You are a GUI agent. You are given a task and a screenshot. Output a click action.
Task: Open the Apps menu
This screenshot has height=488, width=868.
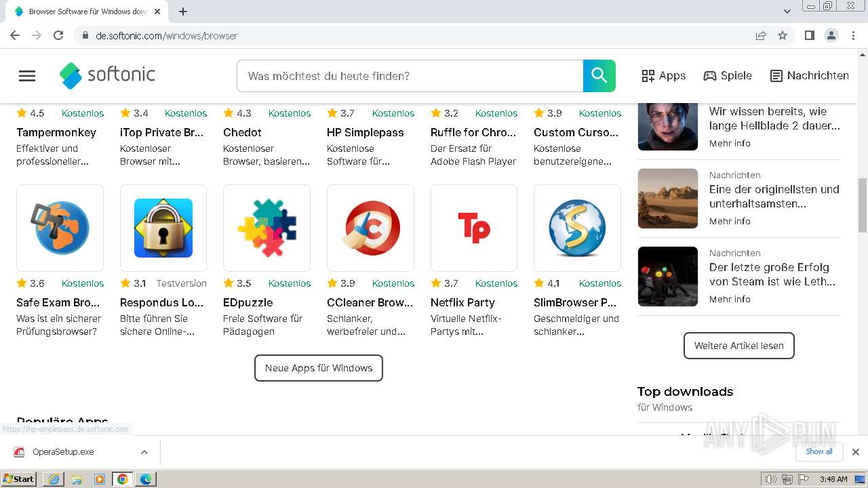click(x=664, y=76)
